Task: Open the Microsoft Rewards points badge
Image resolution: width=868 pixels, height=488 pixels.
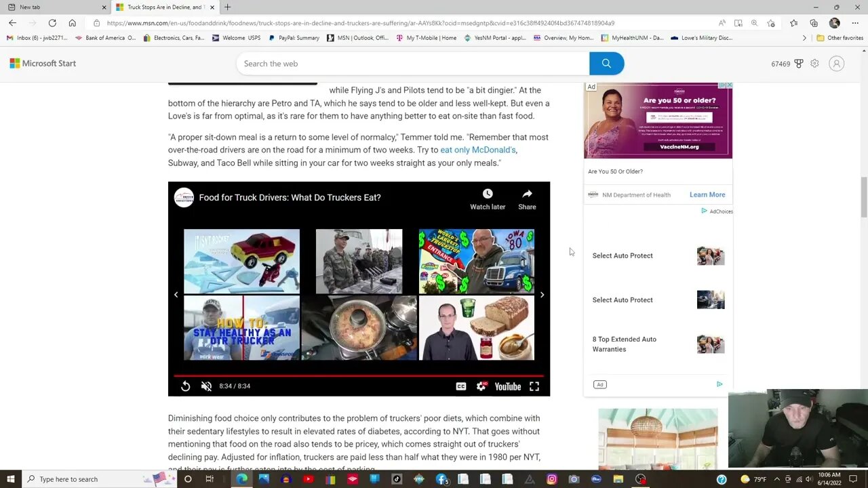Action: 787,64
